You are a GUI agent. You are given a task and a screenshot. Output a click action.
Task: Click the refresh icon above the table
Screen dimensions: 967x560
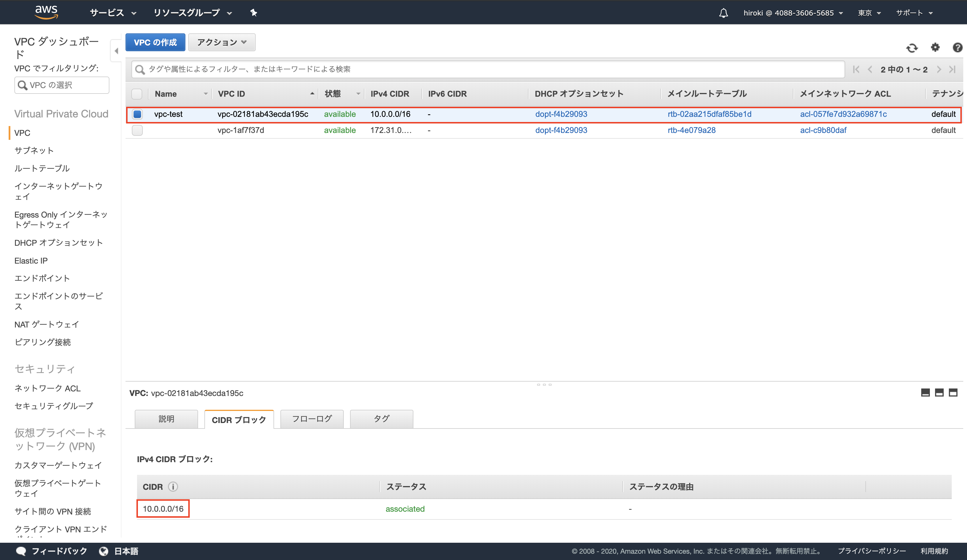[x=912, y=48]
